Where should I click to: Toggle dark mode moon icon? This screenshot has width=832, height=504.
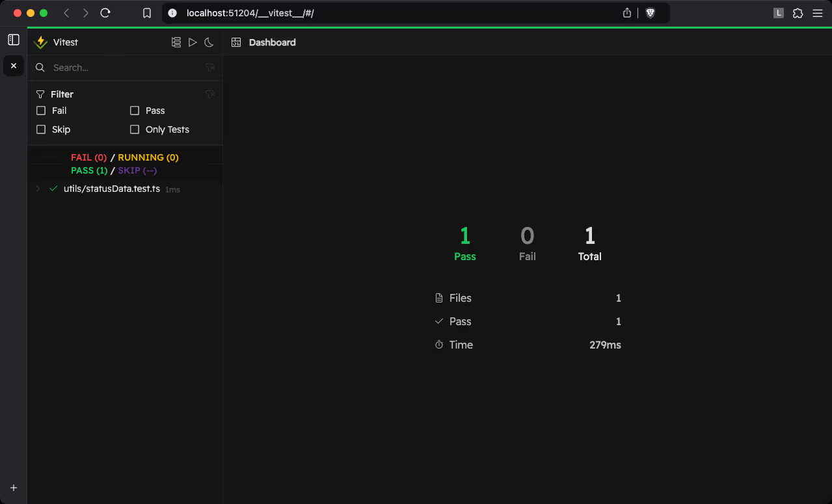click(209, 42)
